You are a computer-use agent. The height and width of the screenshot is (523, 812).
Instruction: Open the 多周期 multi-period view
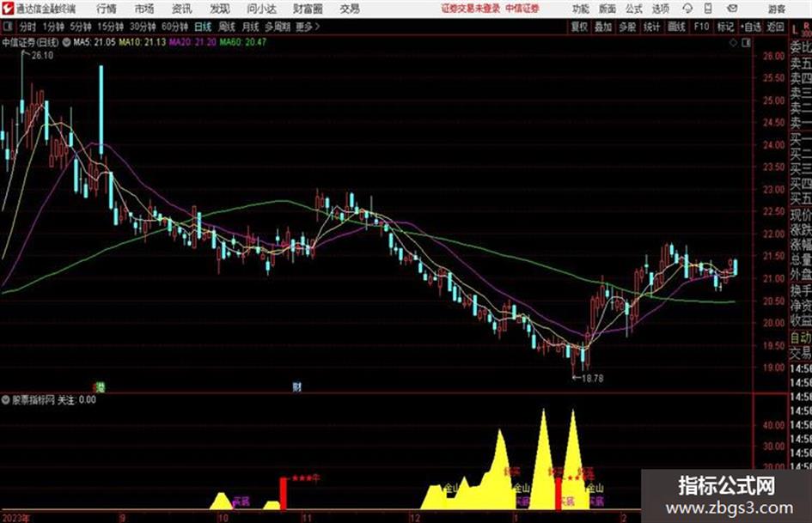pos(278,27)
